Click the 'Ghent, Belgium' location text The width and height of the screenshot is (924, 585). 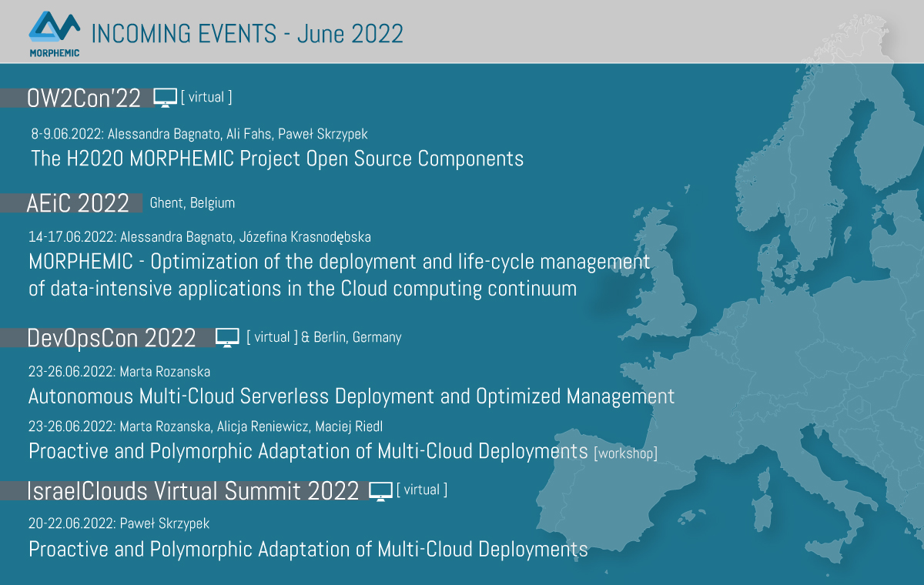(192, 203)
